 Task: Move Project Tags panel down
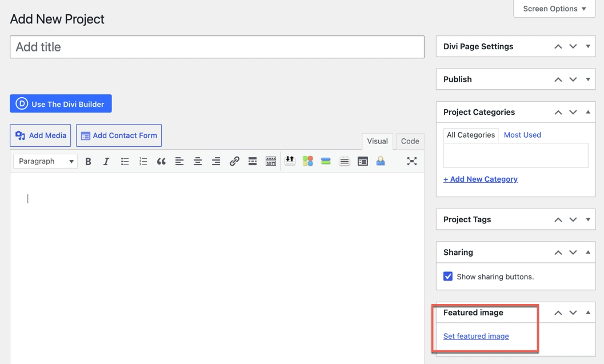point(573,219)
